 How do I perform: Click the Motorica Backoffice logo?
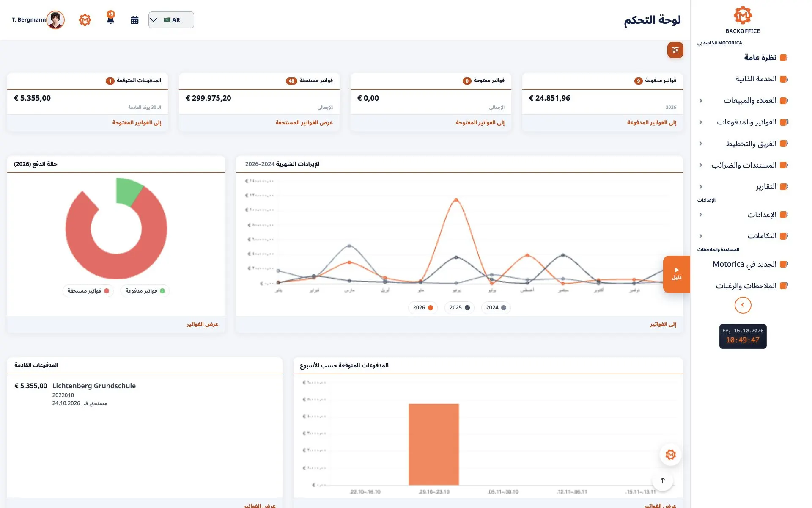[743, 20]
